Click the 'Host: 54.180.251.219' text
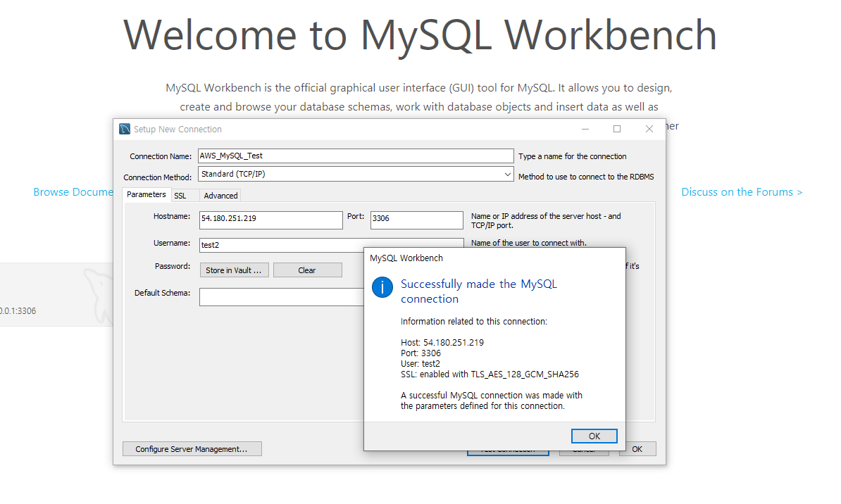Image resolution: width=841 pixels, height=504 pixels. pyautogui.click(x=442, y=343)
